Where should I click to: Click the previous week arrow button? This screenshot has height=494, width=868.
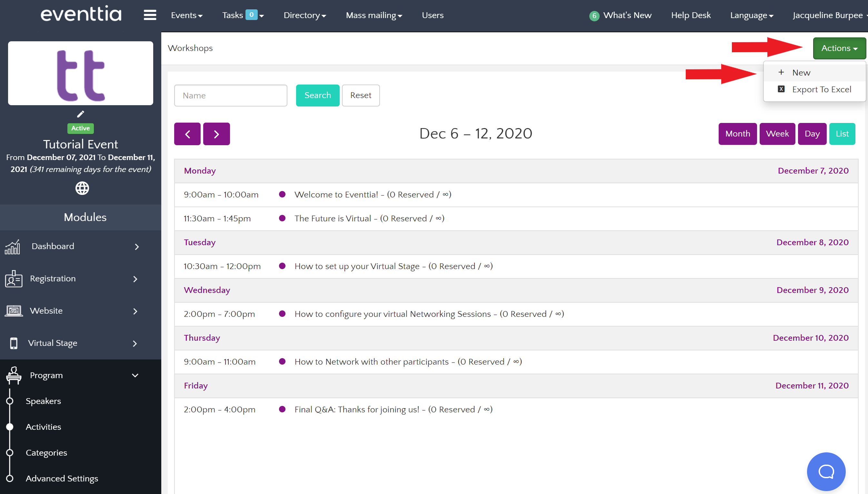[x=187, y=134]
